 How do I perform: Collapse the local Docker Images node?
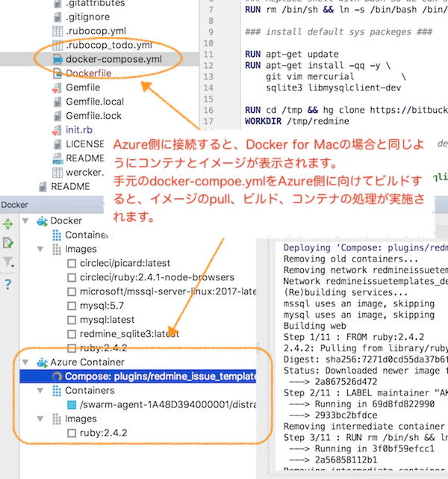click(x=40, y=249)
